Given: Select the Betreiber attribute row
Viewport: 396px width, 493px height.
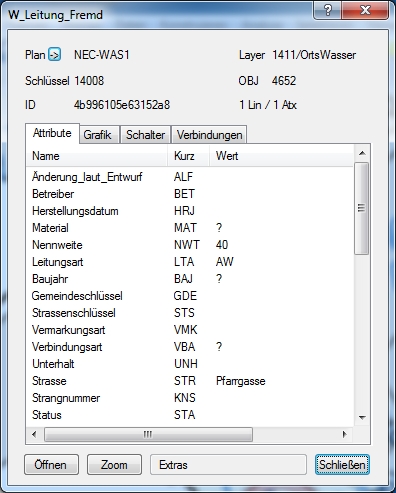Looking at the screenshot, I should pyautogui.click(x=189, y=194).
